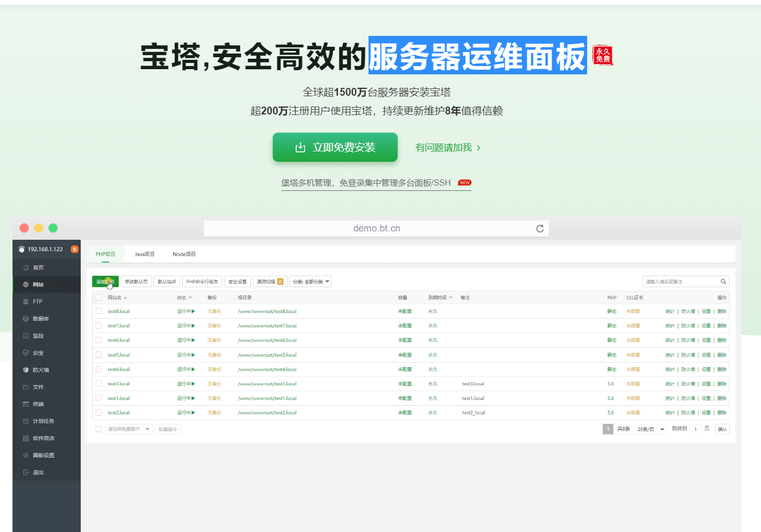Check the box for test8.local row
The image size is (761, 532).
98,311
